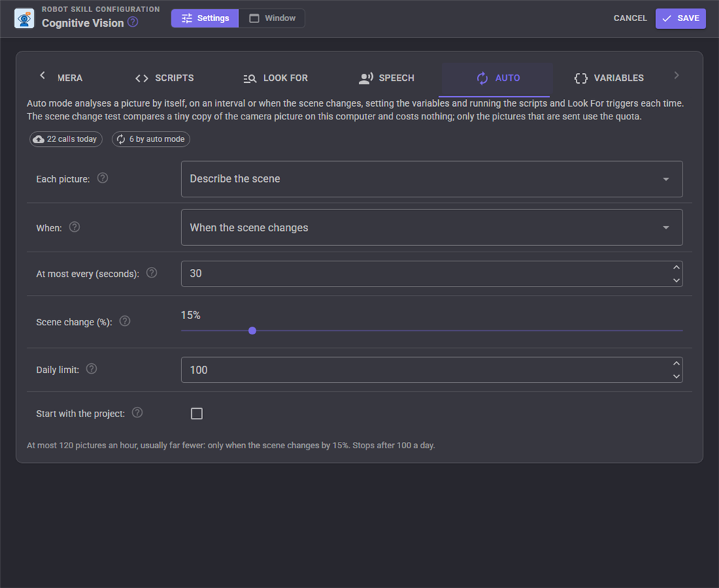Open the Speech tab
Screen dimensions: 719x588
click(387, 78)
